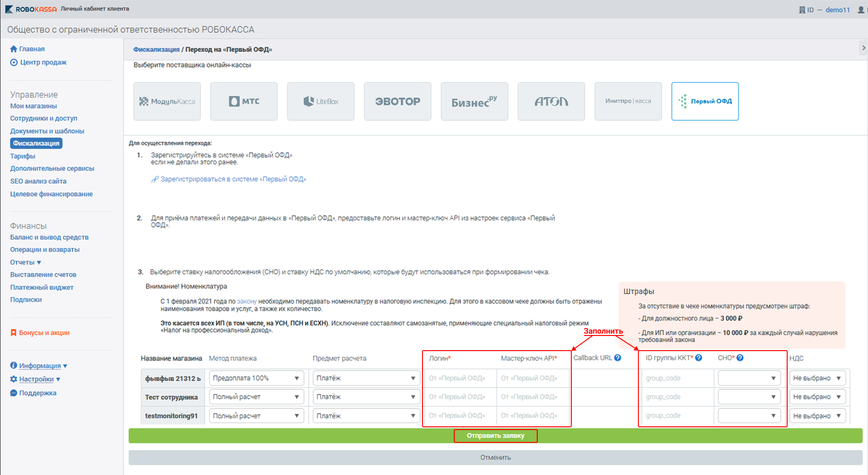Open НДС dropdown for testmonitoring91 row
Screen dimensions: 868x475
tap(817, 416)
